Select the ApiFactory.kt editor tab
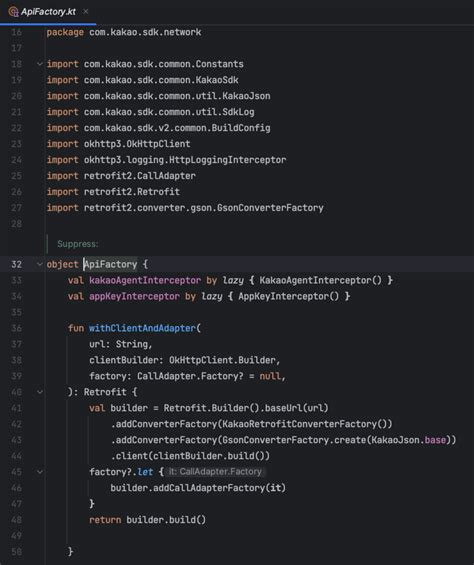 [x=48, y=12]
